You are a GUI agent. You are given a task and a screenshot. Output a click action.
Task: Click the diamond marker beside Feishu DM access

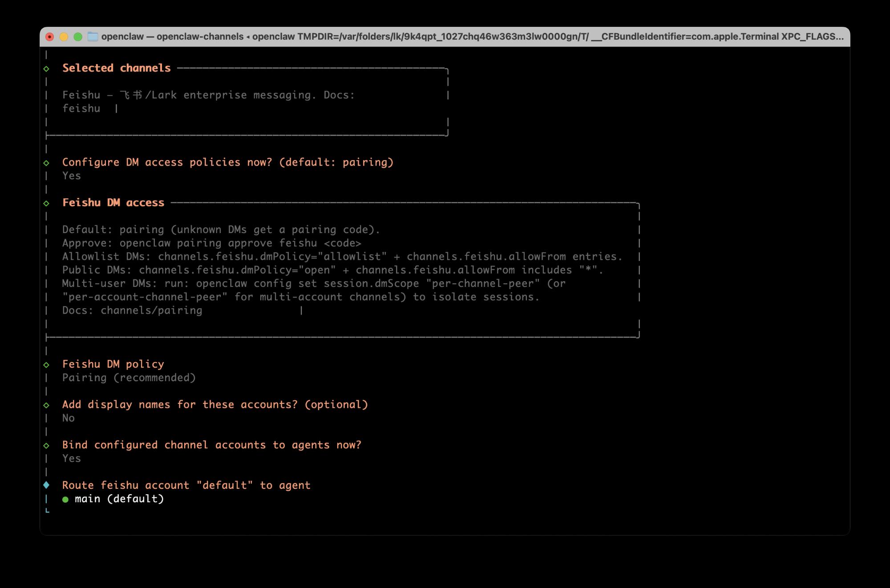coord(46,203)
